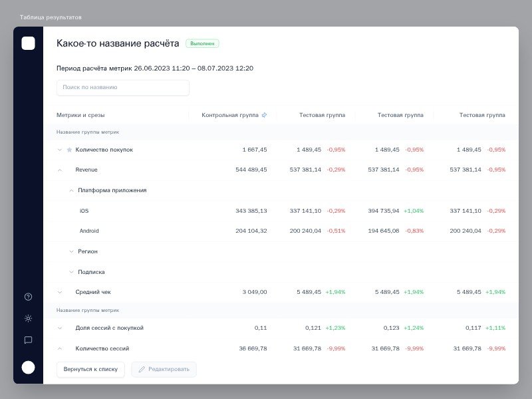Click the white logo square in sidebar
This screenshot has width=532, height=399.
28,43
